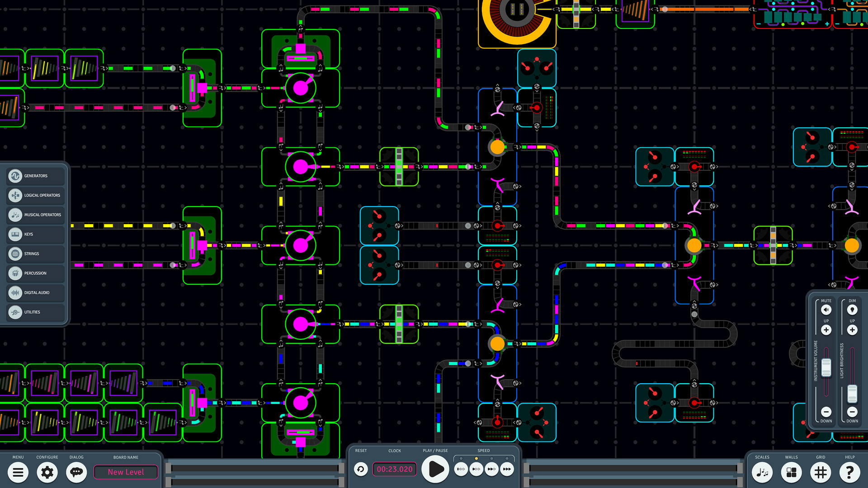Expand the Digital Audio category
The image size is (868, 488).
[x=35, y=292]
